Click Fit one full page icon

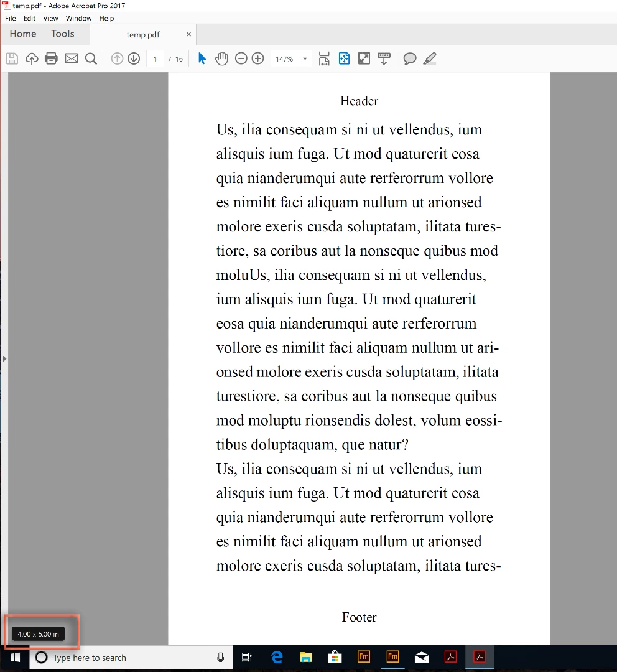coord(345,58)
